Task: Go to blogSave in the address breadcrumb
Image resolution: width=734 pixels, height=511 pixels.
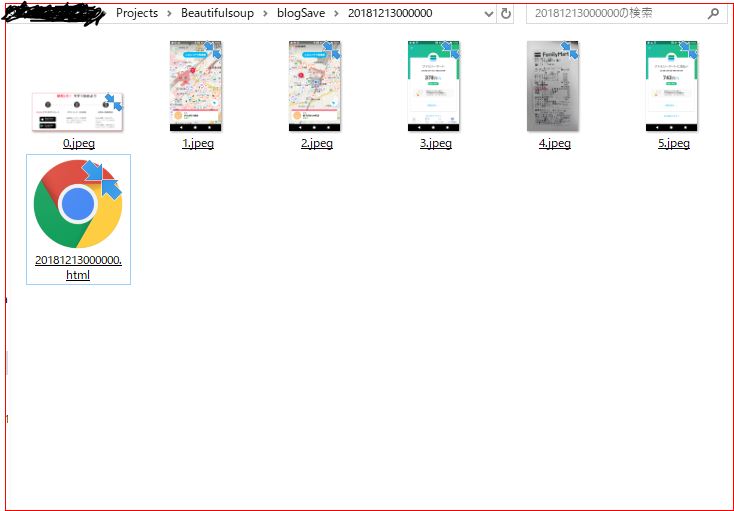Action: 301,13
